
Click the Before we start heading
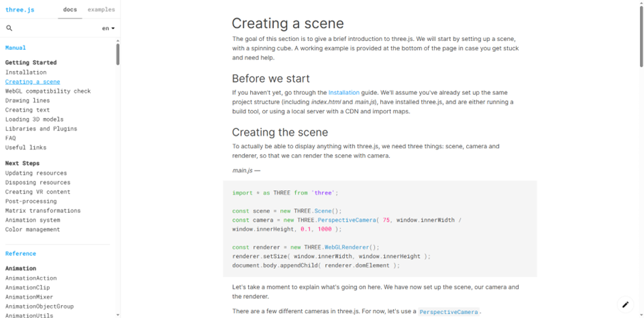(x=271, y=78)
